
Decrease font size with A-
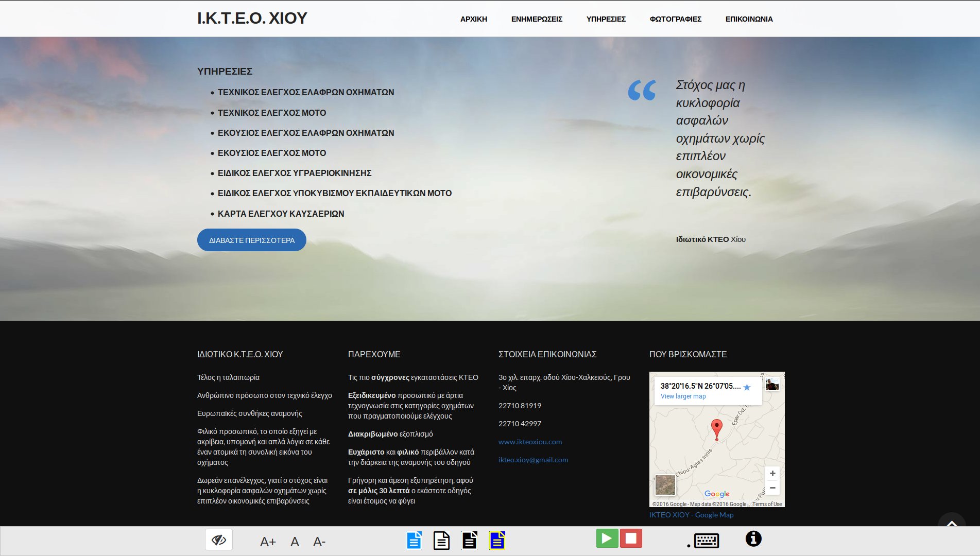319,542
